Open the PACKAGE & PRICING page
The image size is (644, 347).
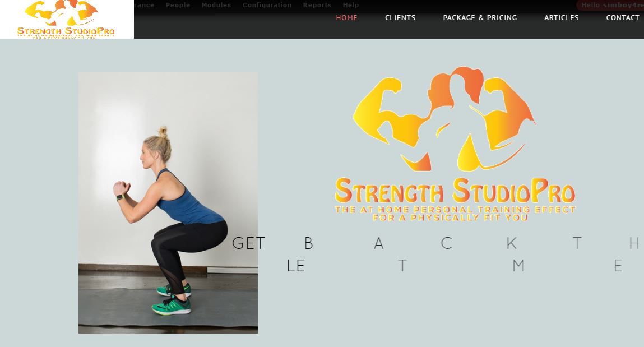tap(480, 17)
